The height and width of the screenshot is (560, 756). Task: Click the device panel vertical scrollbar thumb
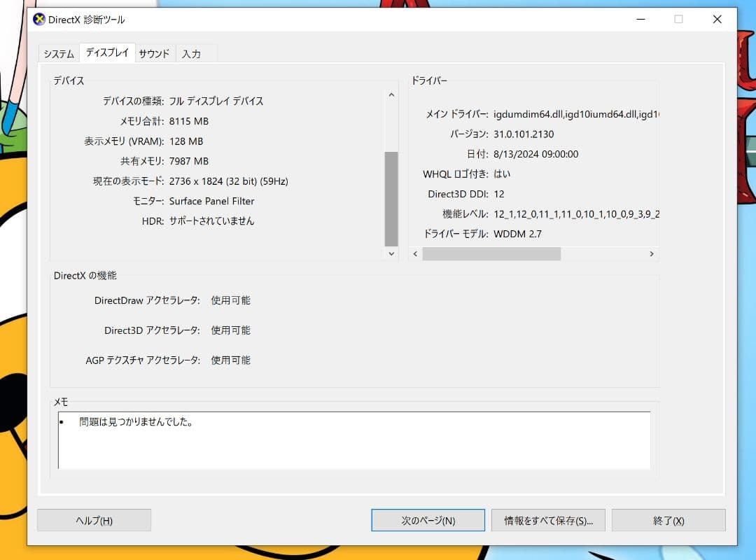pos(391,199)
